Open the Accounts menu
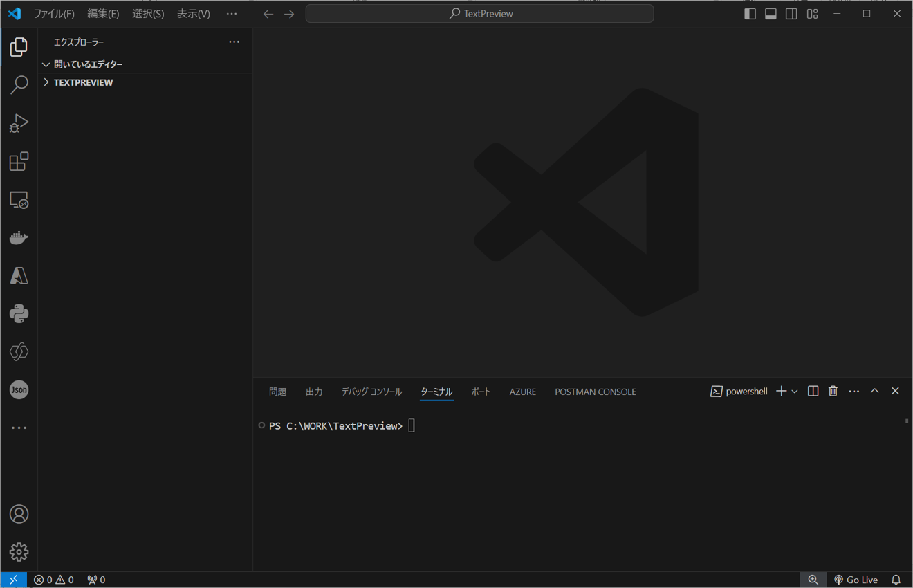The height and width of the screenshot is (588, 913). [19, 514]
